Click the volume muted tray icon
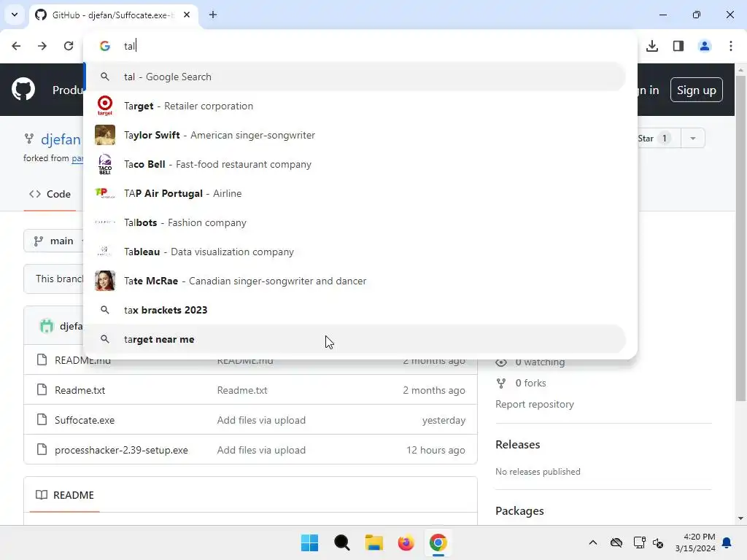Screen dimensions: 747x560 [658, 542]
